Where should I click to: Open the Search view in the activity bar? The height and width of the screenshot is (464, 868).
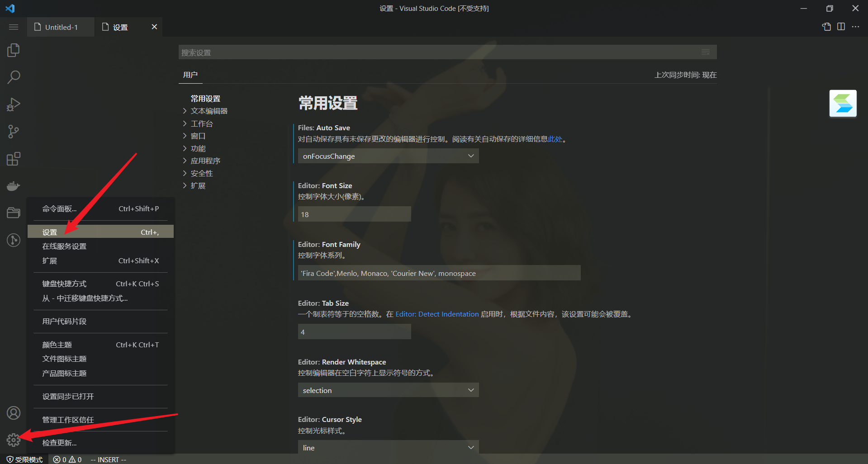tap(14, 77)
